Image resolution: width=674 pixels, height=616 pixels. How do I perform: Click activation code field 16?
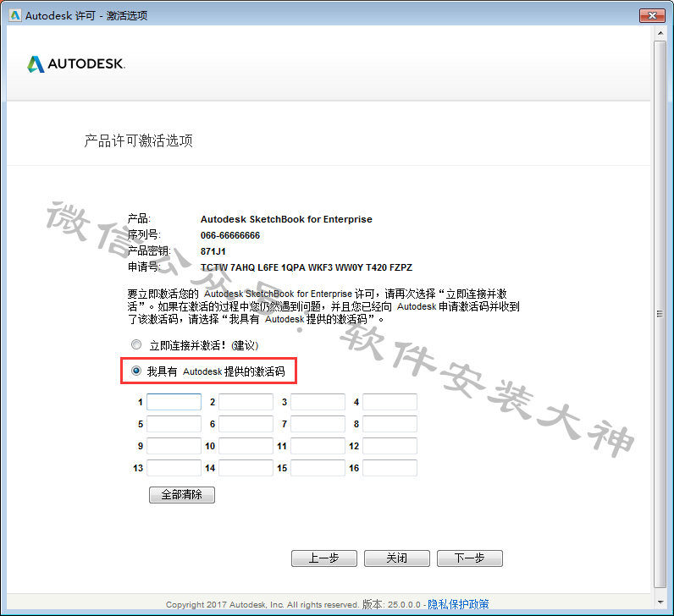tap(389, 468)
